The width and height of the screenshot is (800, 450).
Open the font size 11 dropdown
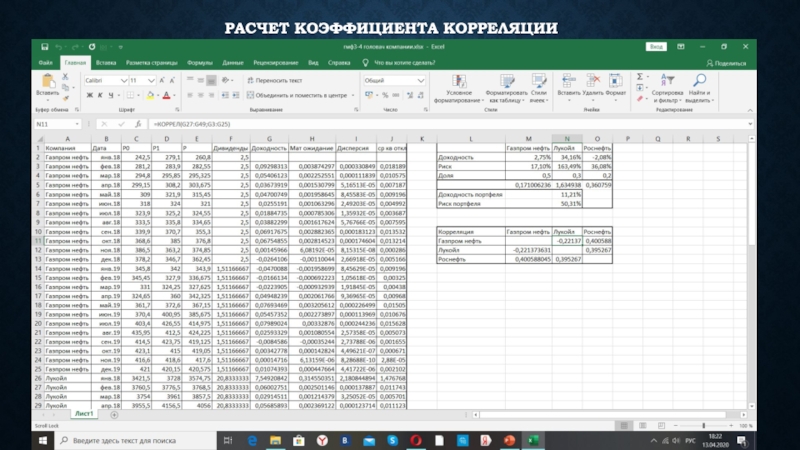pyautogui.click(x=151, y=81)
